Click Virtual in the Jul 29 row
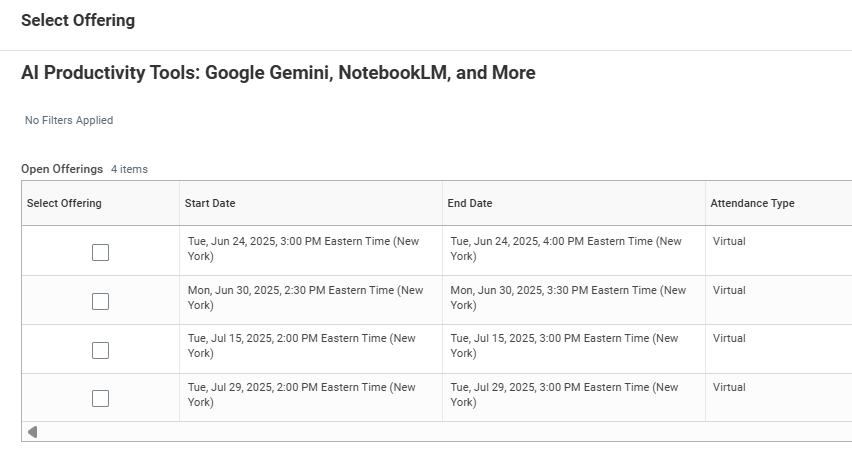 (729, 387)
